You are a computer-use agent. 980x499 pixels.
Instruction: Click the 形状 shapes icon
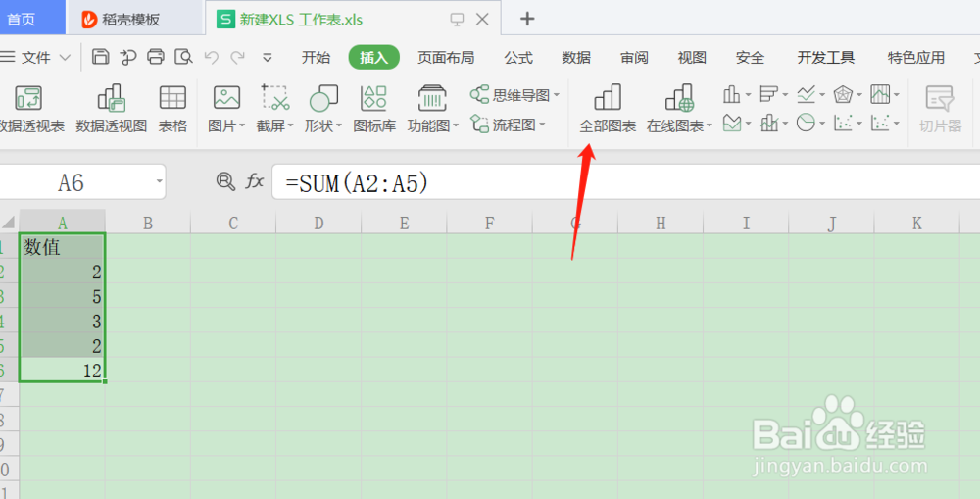(323, 98)
